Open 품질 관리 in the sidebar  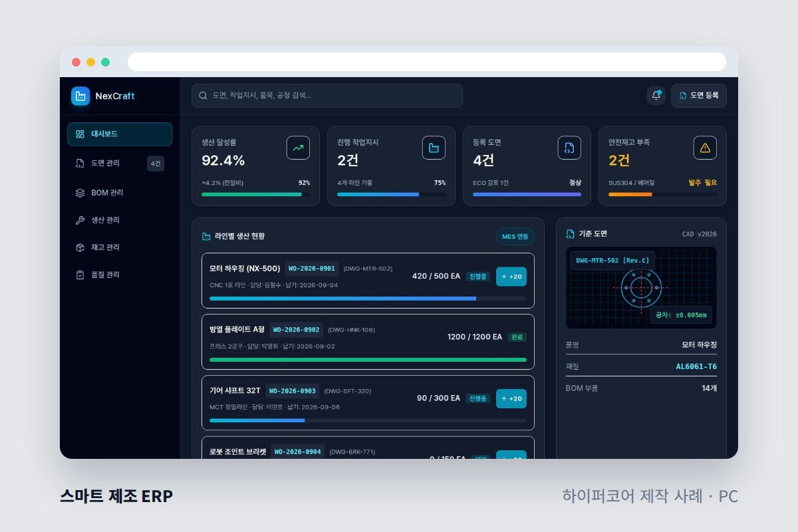120,275
